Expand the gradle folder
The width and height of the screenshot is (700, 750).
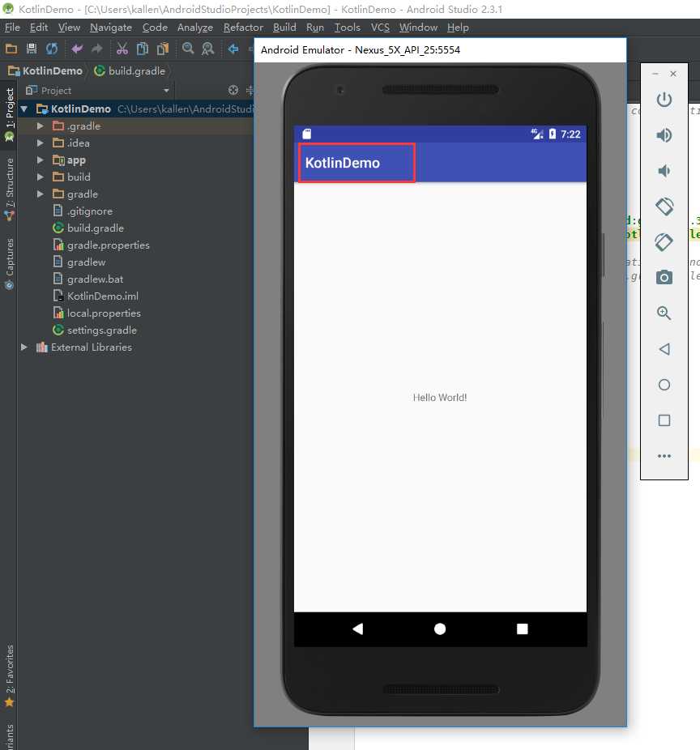(41, 194)
